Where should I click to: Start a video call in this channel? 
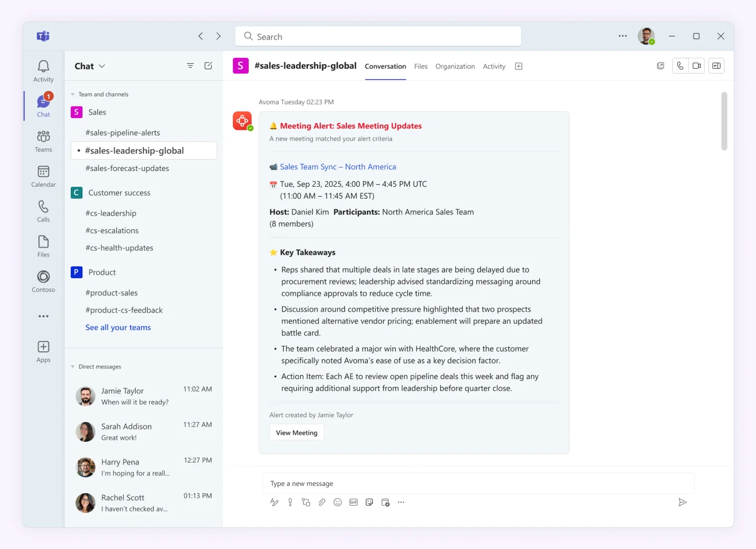click(696, 65)
